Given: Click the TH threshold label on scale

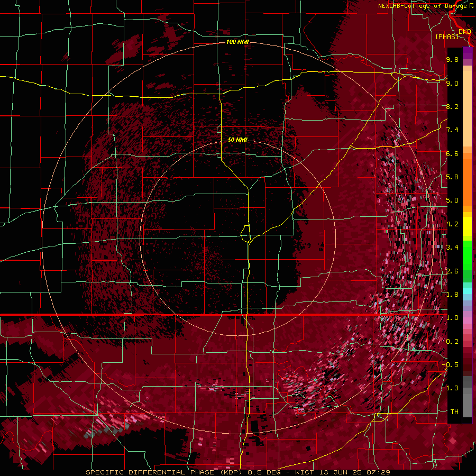Looking at the screenshot, I should click(x=454, y=412).
